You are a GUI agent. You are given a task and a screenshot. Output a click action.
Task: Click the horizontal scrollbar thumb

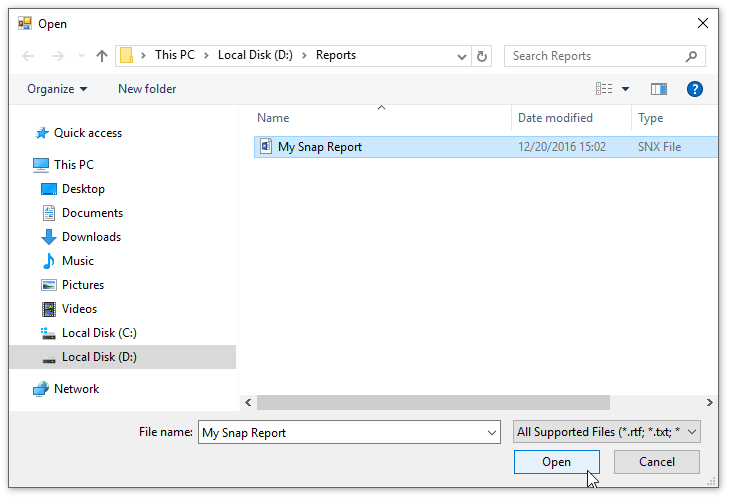click(x=433, y=403)
